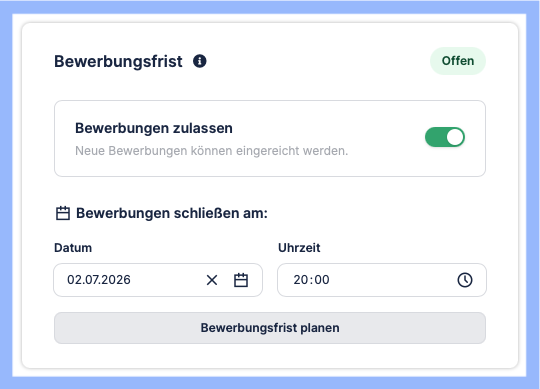Click the 'Datum' field label
540x389 pixels.
pos(73,248)
